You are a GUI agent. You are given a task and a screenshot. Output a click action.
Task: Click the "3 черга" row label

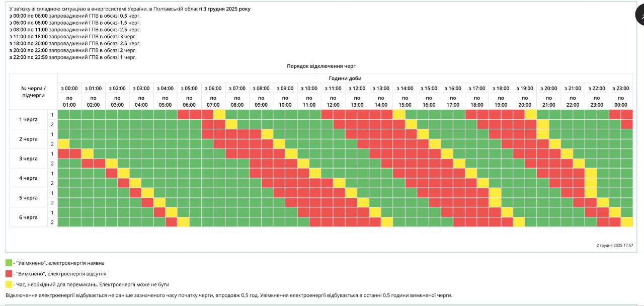point(28,159)
